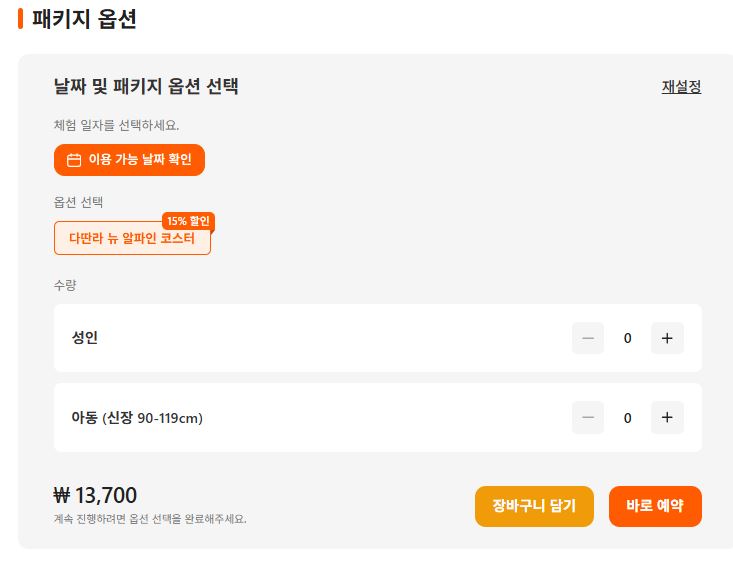733x578 pixels.
Task: Select the 다딴라 뉴 알파인 코스터 option
Action: [x=132, y=240]
